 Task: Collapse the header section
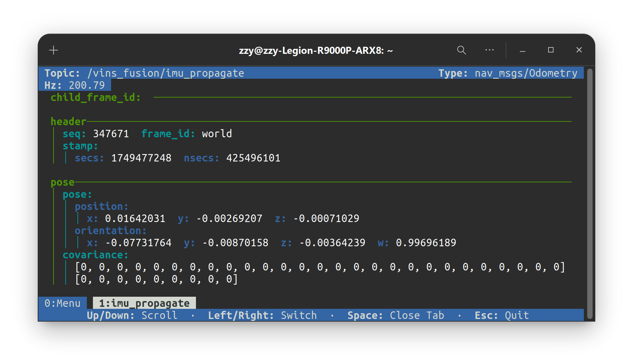click(68, 121)
